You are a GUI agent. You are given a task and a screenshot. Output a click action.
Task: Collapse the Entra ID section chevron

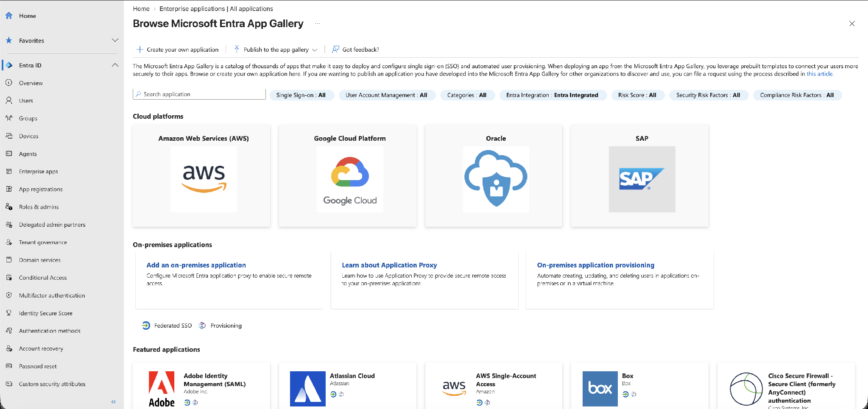(x=115, y=65)
